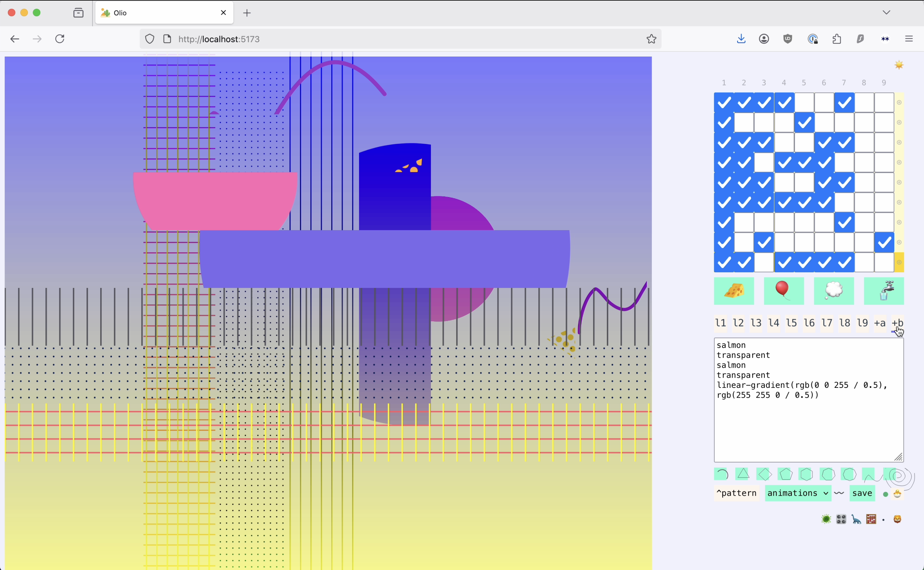Click the lion face emoji icon
The image size is (924, 570).
[x=897, y=520]
